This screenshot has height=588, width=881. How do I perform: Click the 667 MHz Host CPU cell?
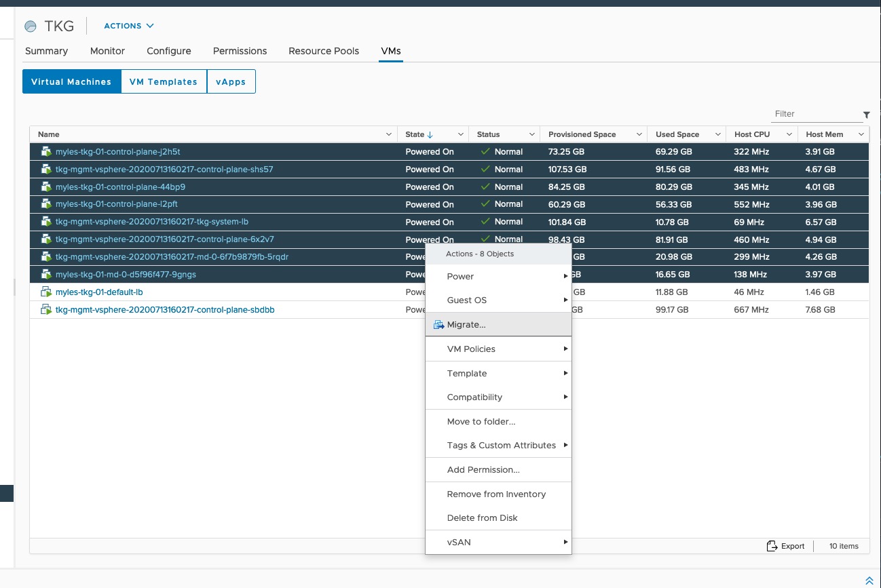point(751,310)
